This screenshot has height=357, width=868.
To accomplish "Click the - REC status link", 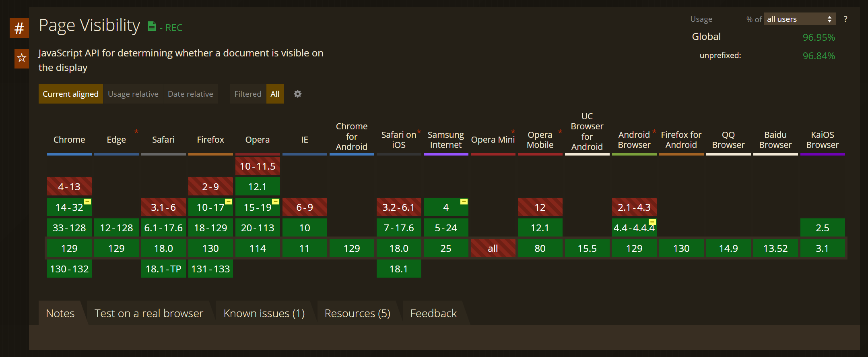I will click(171, 27).
